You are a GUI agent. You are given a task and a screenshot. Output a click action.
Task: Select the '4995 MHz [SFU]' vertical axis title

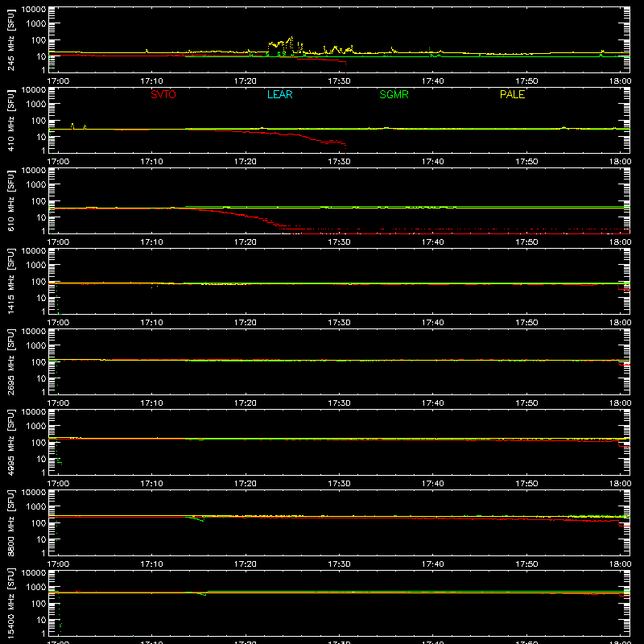point(10,442)
